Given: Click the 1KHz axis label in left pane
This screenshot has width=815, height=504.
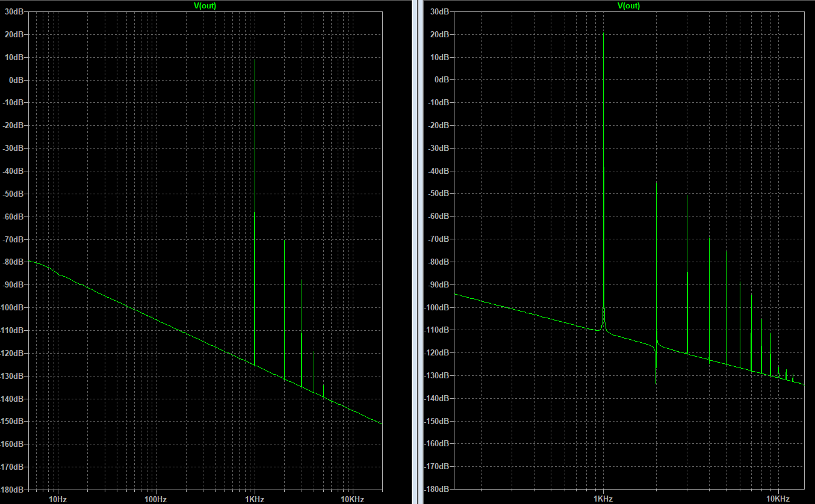Looking at the screenshot, I should pyautogui.click(x=255, y=499).
